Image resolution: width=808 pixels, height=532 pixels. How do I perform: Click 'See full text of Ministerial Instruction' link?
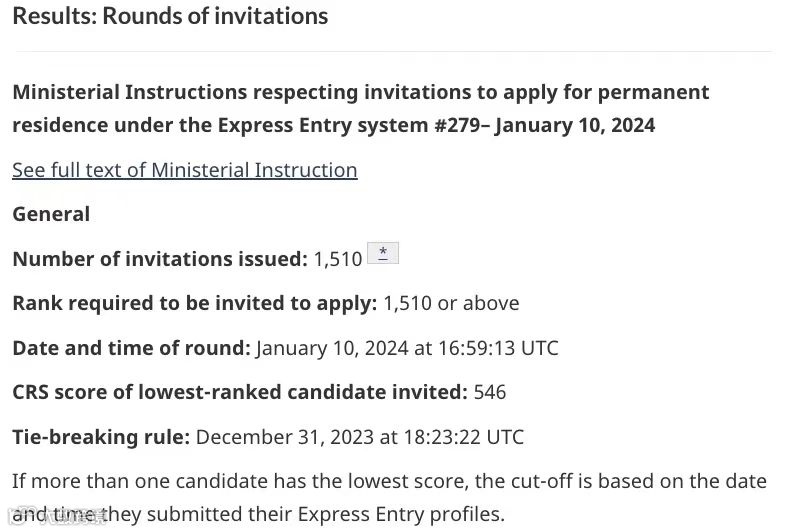184,170
